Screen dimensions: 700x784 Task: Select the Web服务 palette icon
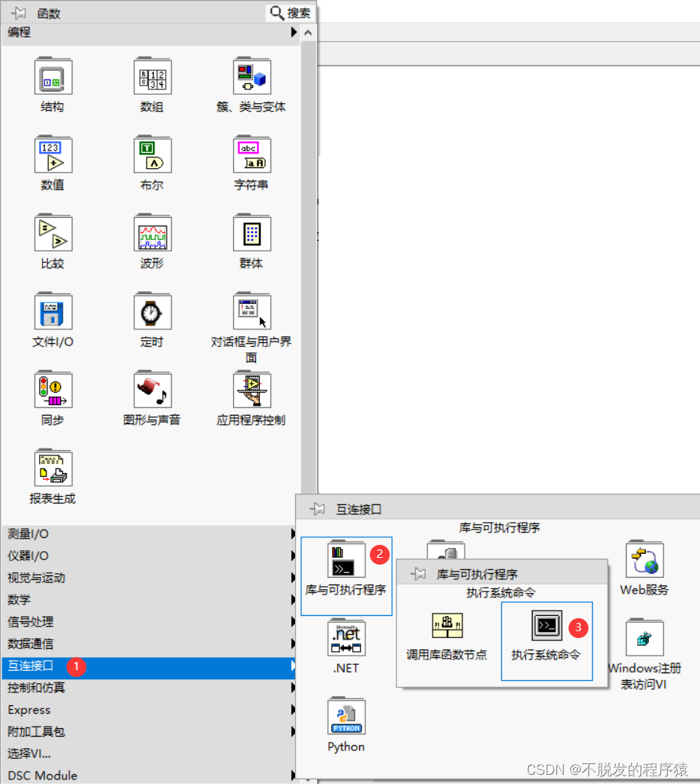coord(643,559)
